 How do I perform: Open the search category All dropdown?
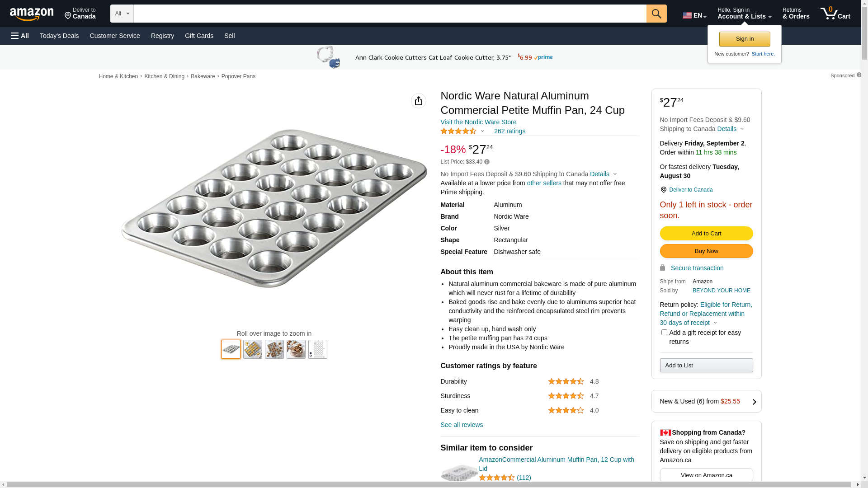(122, 14)
